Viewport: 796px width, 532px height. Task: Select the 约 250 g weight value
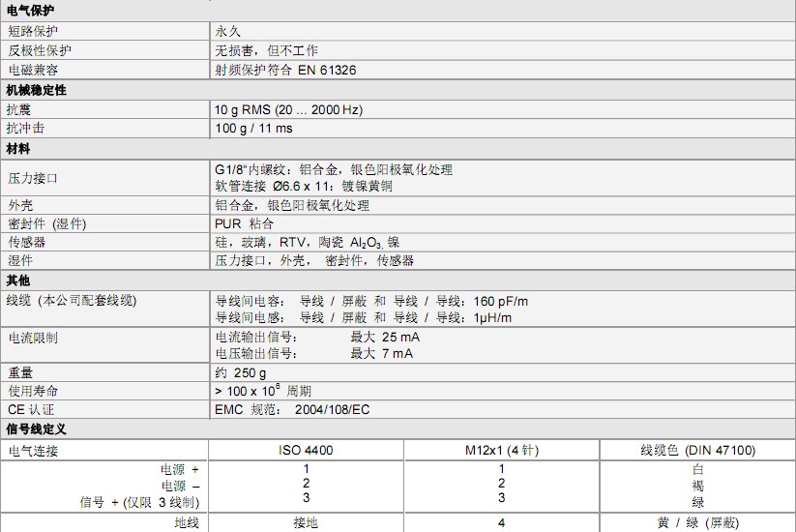pos(240,372)
